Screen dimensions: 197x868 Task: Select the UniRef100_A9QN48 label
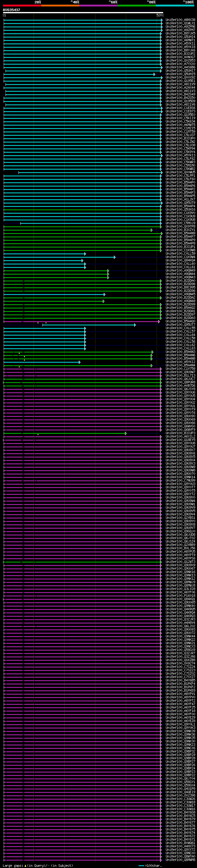click(x=180, y=301)
